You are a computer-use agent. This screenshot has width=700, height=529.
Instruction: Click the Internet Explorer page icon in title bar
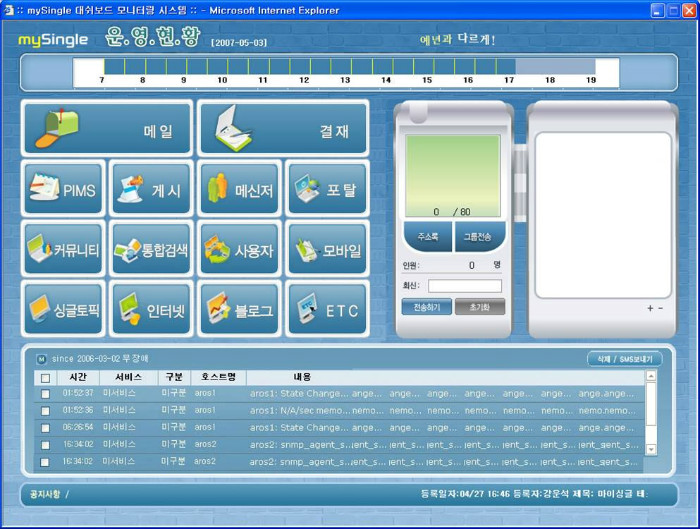coord(8,10)
